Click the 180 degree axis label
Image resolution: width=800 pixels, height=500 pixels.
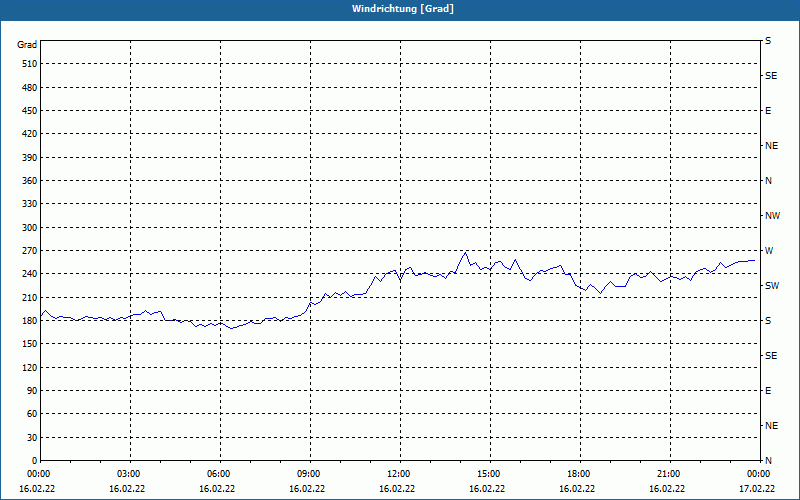tap(30, 321)
